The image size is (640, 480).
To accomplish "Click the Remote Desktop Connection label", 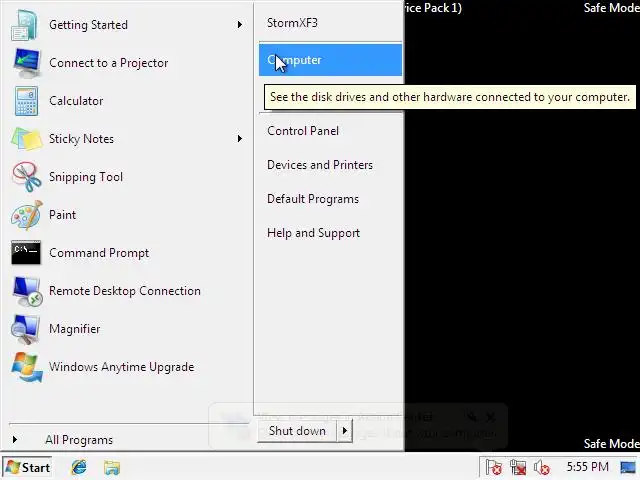I will click(x=125, y=291).
